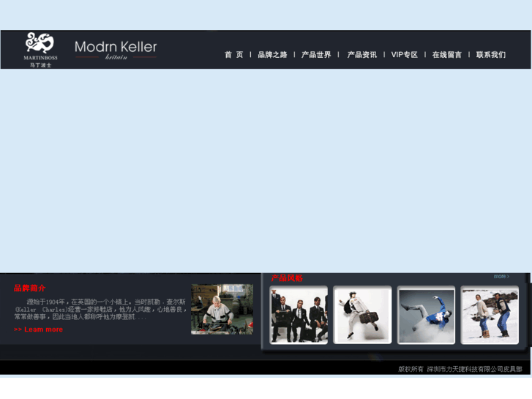Click the 版权所有 copyright footer text
This screenshot has height=399, width=532.
click(x=460, y=369)
